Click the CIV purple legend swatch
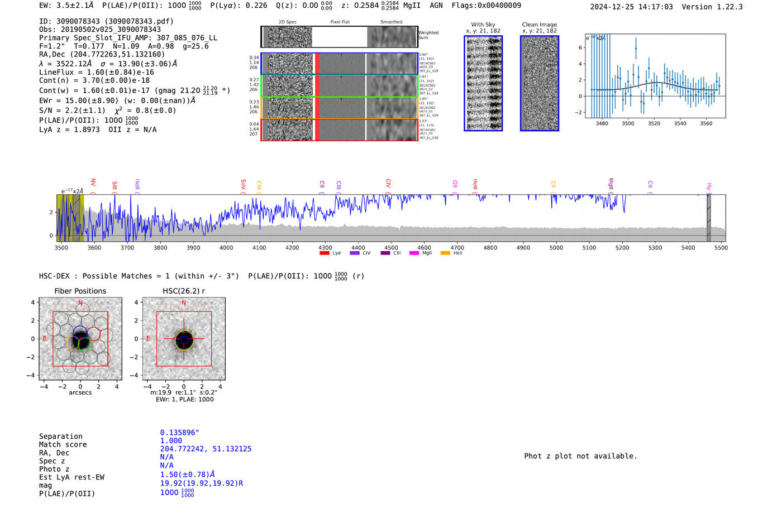This screenshot has height=532, width=782. 354,253
